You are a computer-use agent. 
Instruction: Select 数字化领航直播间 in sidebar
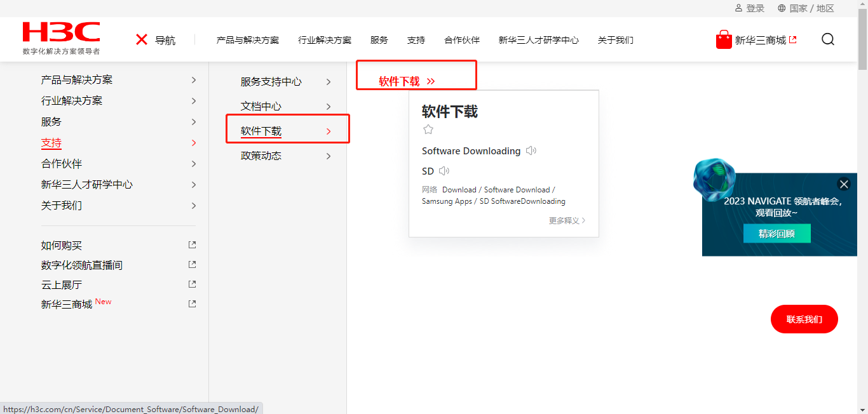pos(82,265)
